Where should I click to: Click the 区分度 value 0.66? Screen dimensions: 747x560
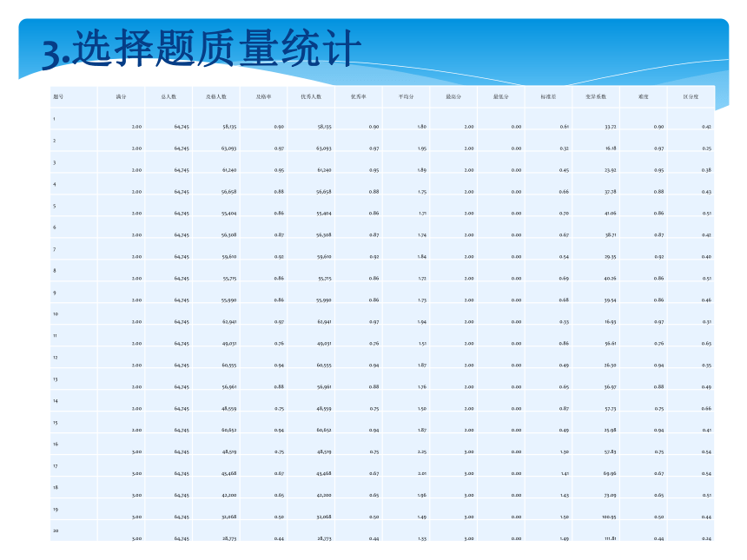point(706,409)
